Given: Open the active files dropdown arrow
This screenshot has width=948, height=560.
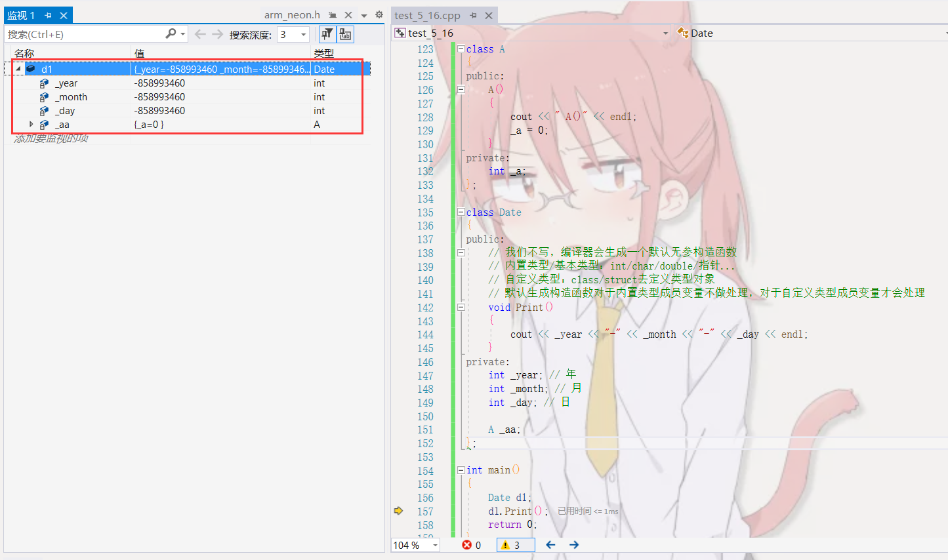Looking at the screenshot, I should 364,16.
